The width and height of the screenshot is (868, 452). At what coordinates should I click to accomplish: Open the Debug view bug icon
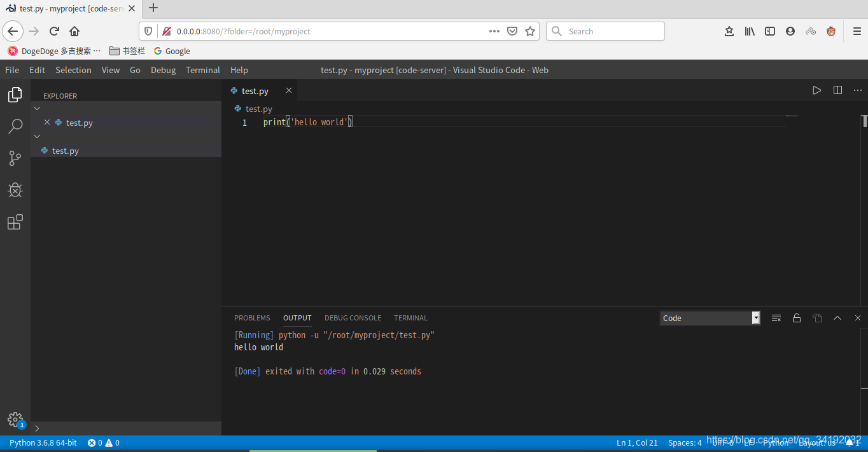(x=15, y=190)
